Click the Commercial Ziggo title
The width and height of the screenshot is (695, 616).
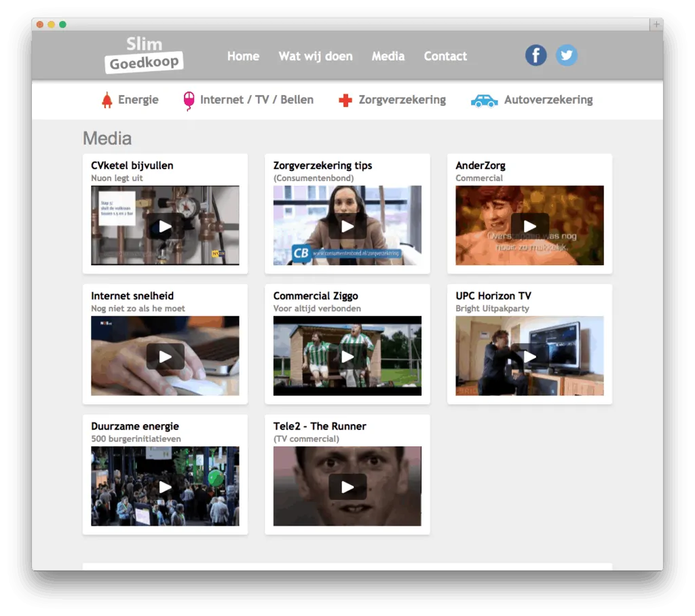316,296
